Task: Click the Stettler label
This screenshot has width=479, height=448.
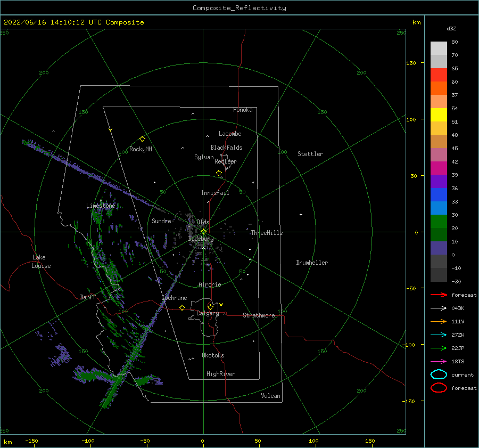Action: coord(310,154)
